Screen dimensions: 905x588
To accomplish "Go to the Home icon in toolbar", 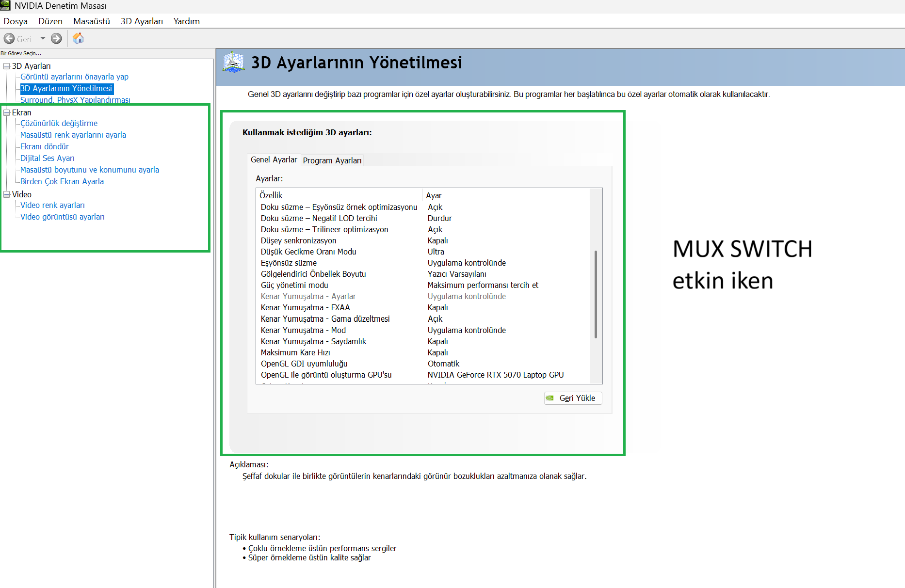I will [78, 38].
